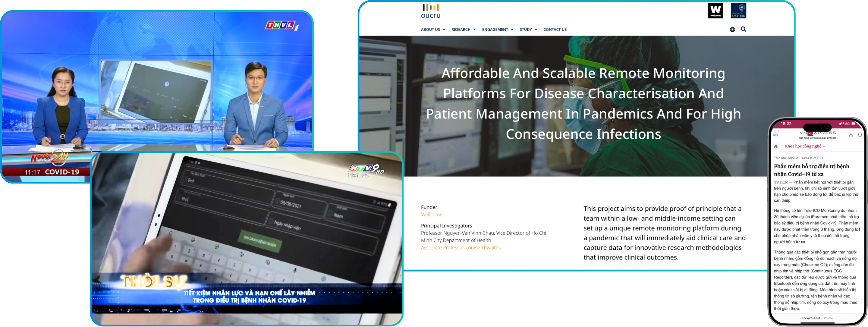Click the search magnifier icon

[743, 29]
